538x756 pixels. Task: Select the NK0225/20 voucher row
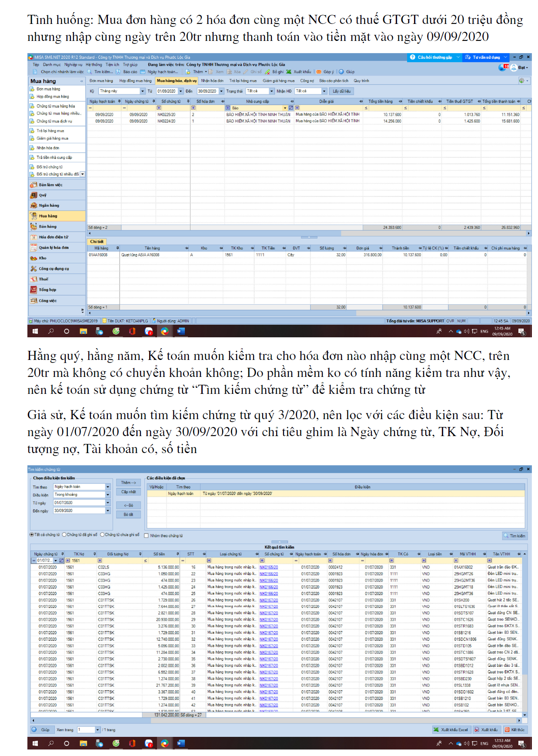coord(309,115)
